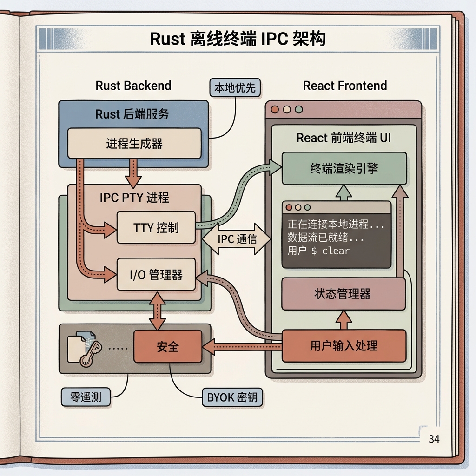Click the React 前端终端 UI label
Viewport: 476px width, 476px height.
[344, 138]
